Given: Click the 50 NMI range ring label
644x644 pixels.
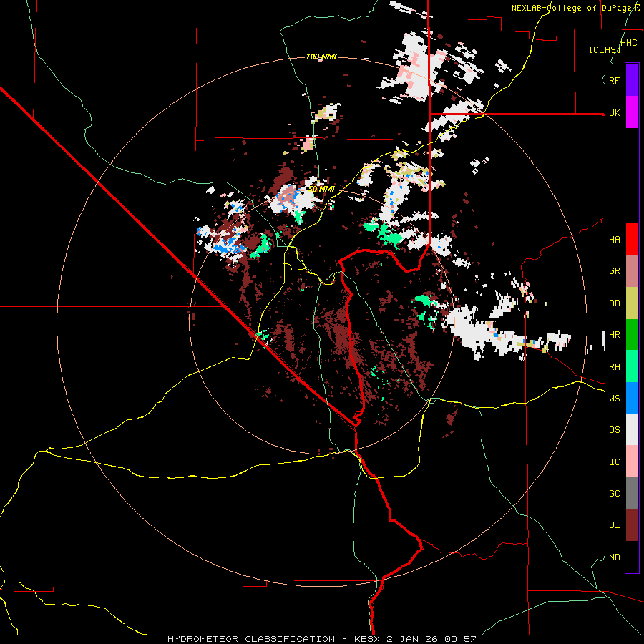Looking at the screenshot, I should (321, 189).
